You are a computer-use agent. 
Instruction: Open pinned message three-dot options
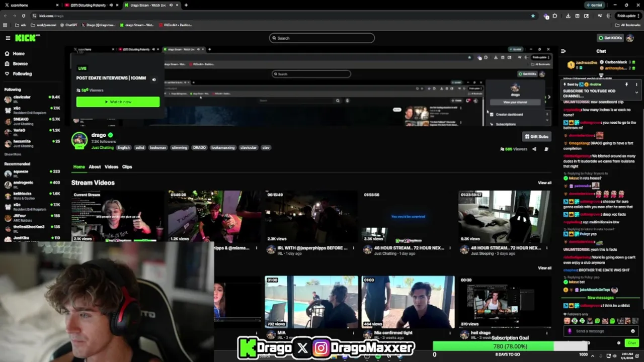(x=636, y=84)
